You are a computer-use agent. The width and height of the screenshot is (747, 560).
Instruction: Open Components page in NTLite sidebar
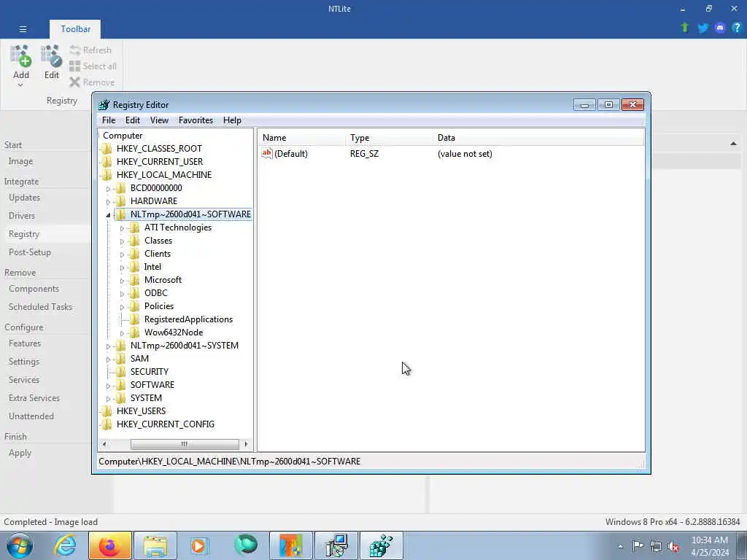[34, 289]
